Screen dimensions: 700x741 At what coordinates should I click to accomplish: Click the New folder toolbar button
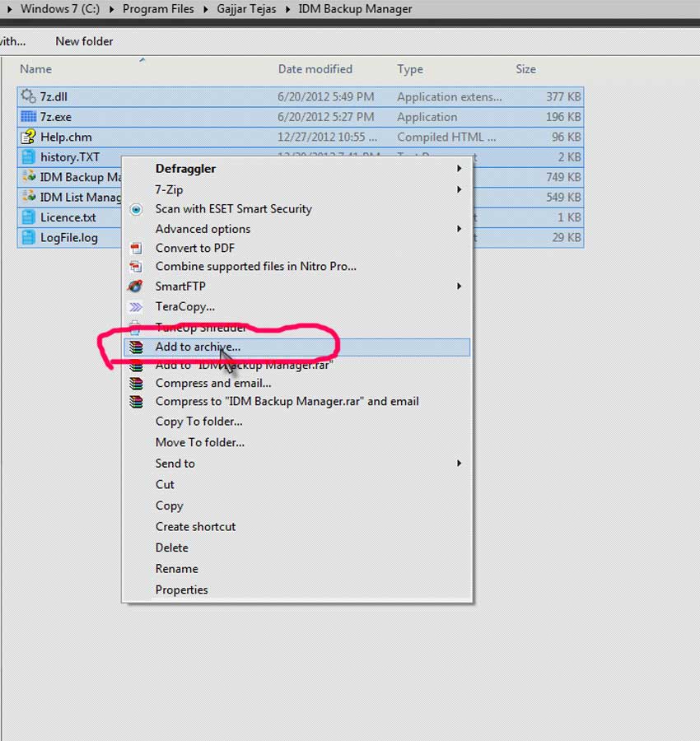tap(84, 42)
